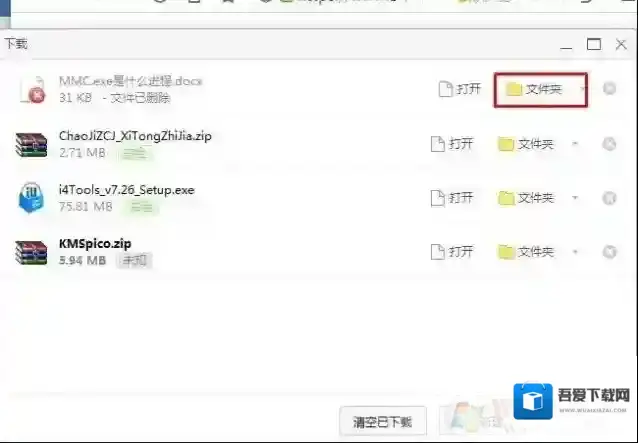Open i4Tools_v7.26_Setup.exe with 打开
Viewport: 638px width, 443px height.
(452, 198)
